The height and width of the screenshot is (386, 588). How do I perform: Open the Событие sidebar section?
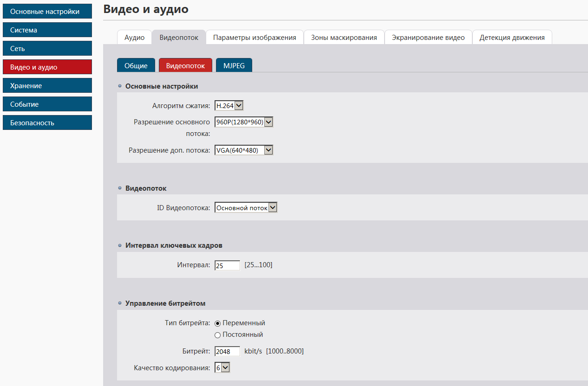pyautogui.click(x=47, y=104)
